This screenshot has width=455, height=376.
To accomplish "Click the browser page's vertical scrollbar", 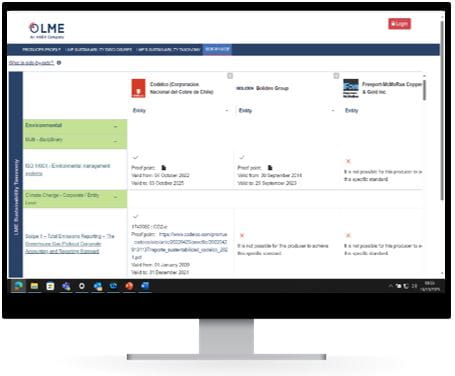I will tap(442, 110).
